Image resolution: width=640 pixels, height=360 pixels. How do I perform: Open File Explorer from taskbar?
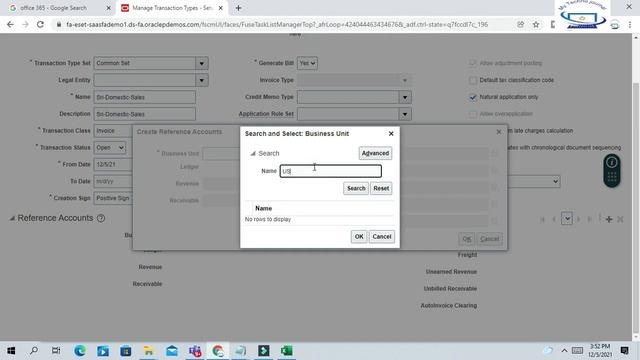[149, 351]
